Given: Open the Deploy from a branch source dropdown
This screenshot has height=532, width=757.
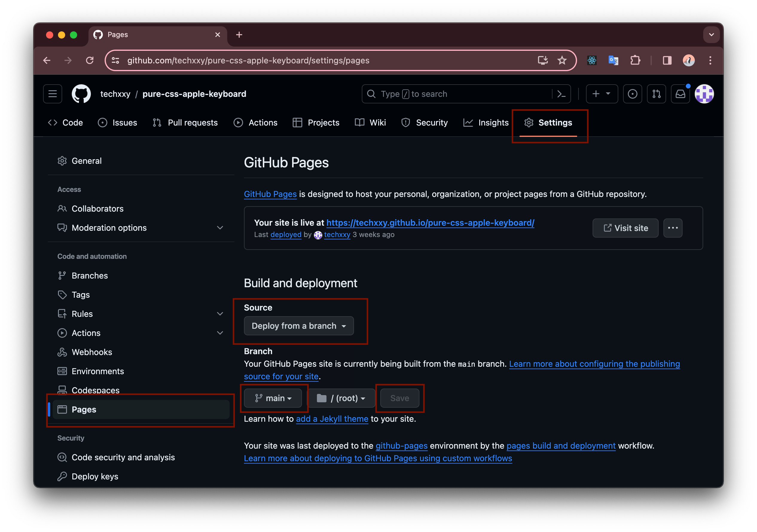Looking at the screenshot, I should pos(298,326).
